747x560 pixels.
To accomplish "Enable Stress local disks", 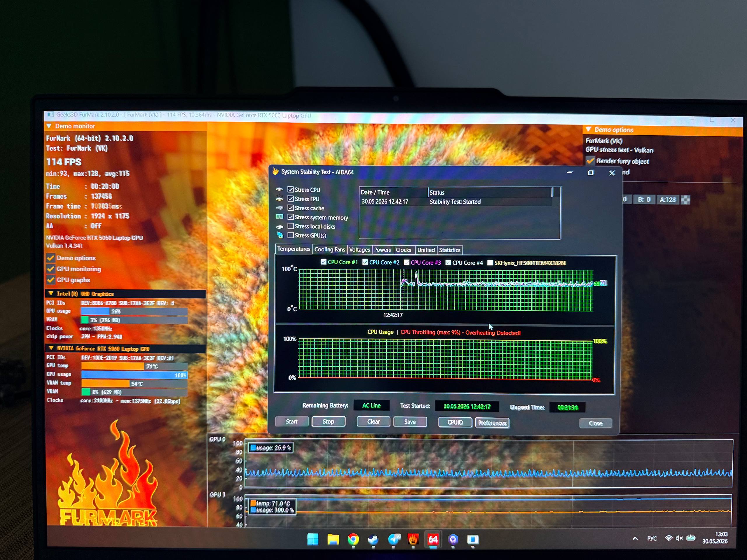I will pos(290,226).
